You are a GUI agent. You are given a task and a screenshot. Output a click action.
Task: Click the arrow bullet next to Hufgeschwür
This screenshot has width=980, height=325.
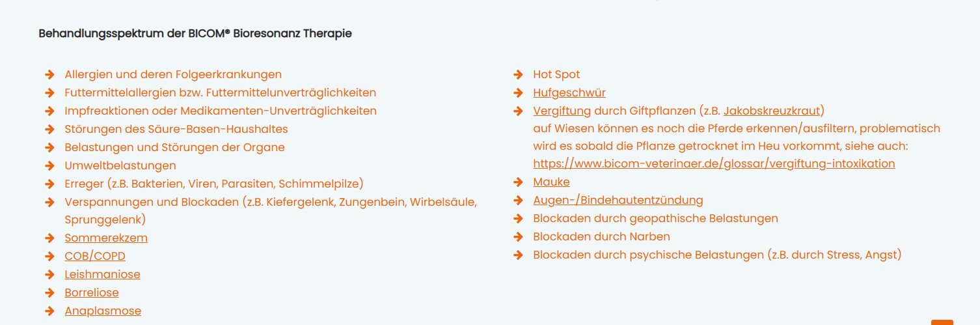click(518, 93)
